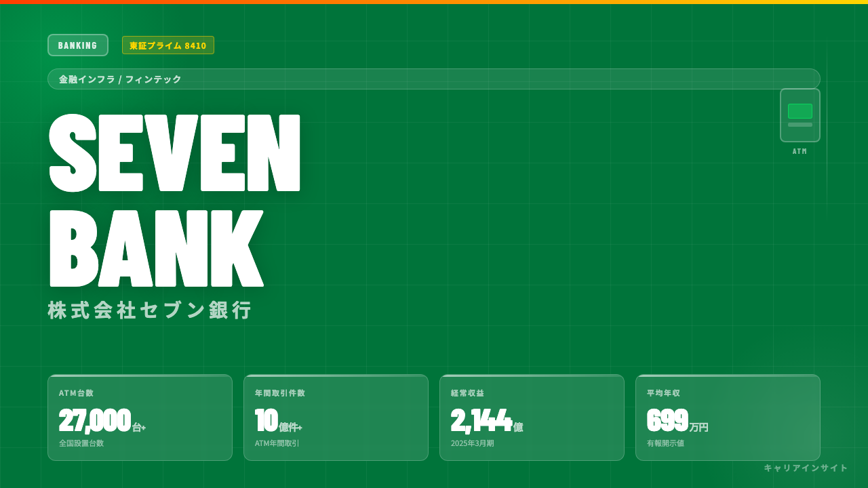The width and height of the screenshot is (868, 488).
Task: Click the orange-yellow gradient top bar
Action: 434,2
